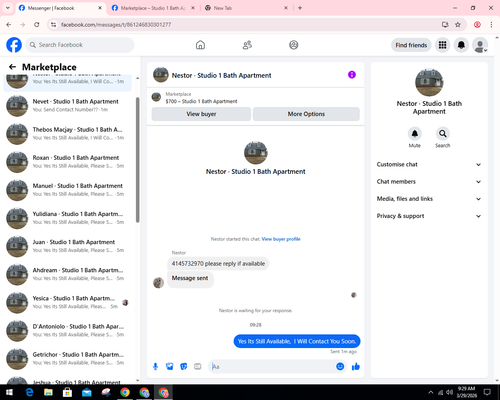Open Windows Start menu
This screenshot has height=400, width=500.
(9, 392)
